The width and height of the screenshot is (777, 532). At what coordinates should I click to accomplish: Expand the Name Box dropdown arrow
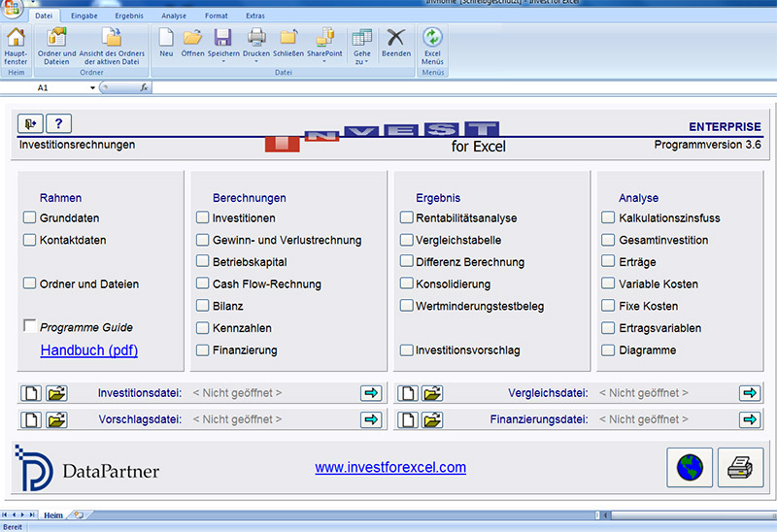point(93,87)
